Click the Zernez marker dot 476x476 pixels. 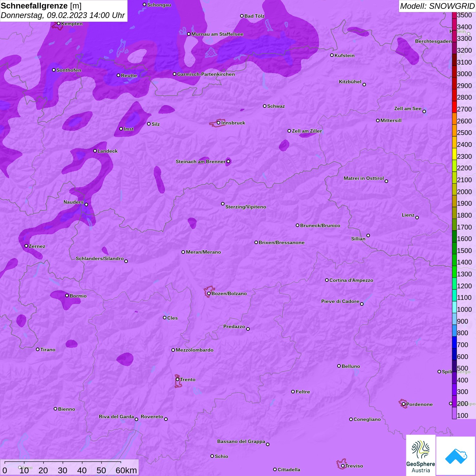(26, 246)
